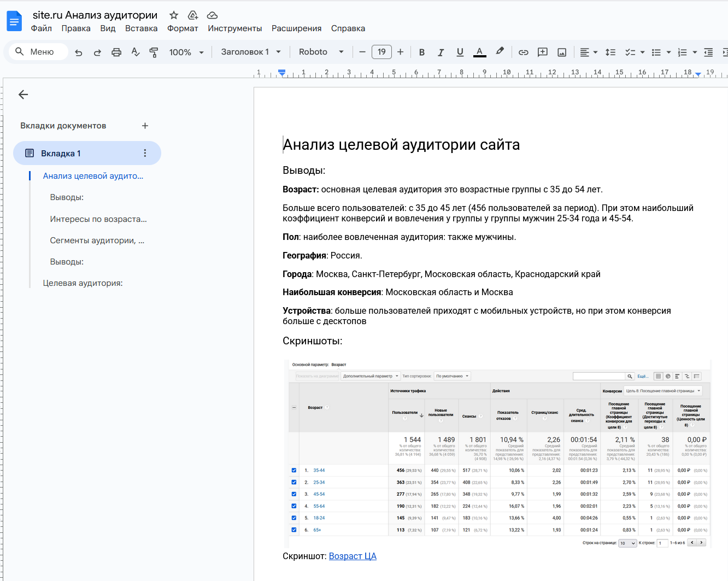Screen dimensions: 728x581
Task: Activate the Paint format roller icon
Action: (x=154, y=52)
